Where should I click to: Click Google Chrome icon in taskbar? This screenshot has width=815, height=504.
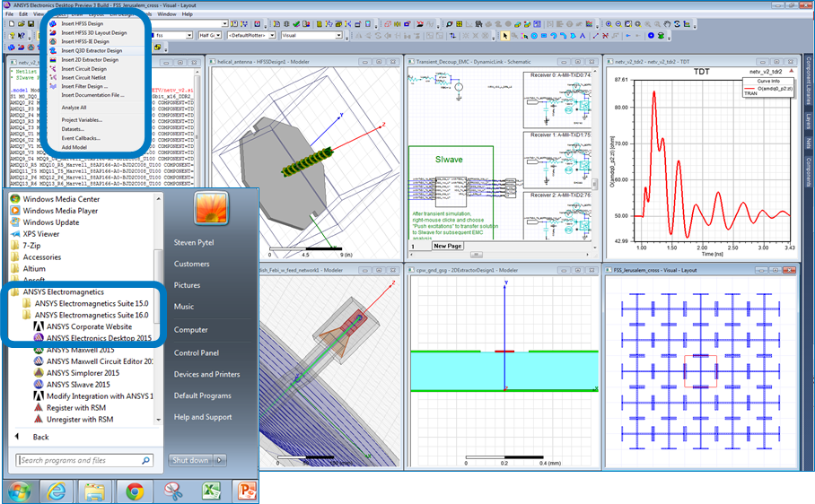(x=135, y=491)
